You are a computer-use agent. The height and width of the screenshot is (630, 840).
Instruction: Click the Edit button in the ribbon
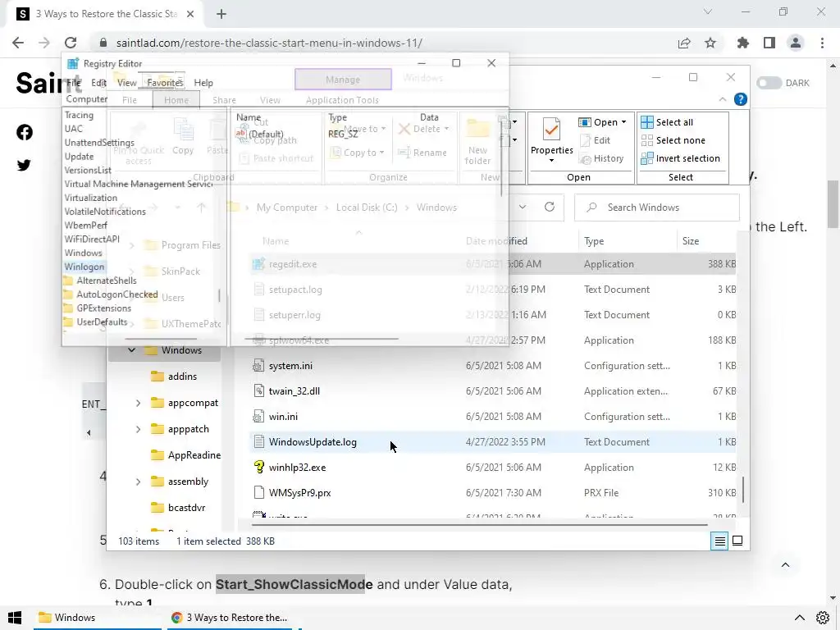pos(595,140)
